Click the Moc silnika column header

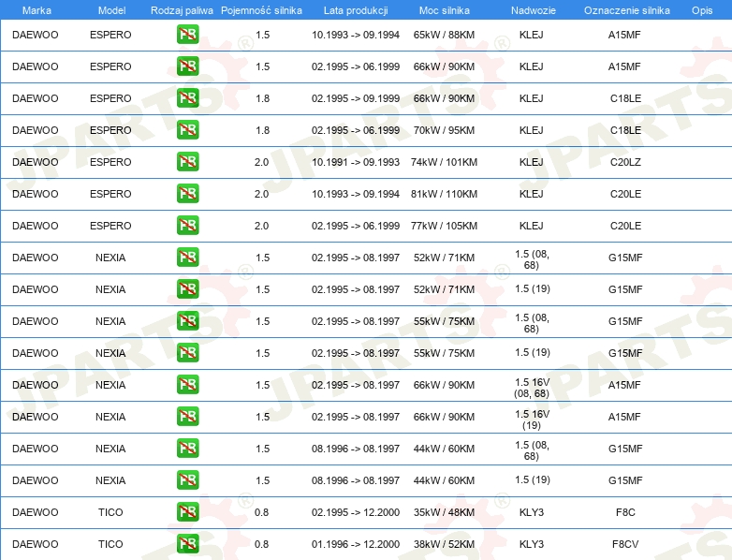pos(445,10)
